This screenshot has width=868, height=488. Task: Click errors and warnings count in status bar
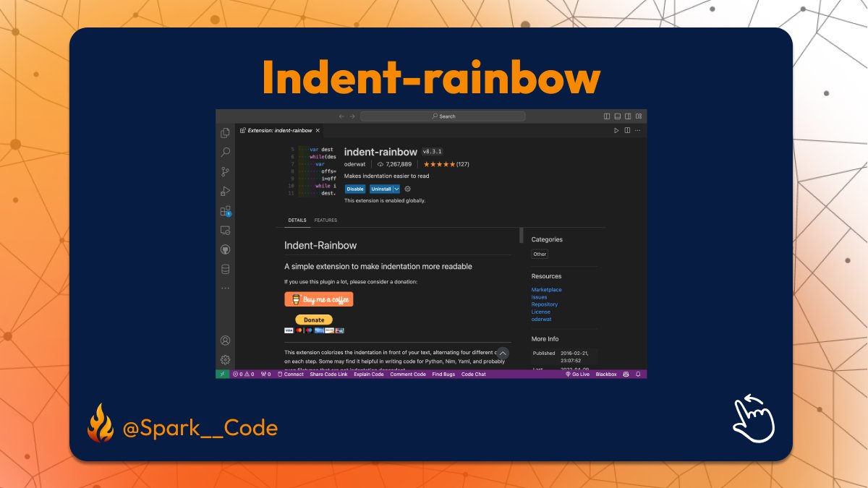coord(243,374)
